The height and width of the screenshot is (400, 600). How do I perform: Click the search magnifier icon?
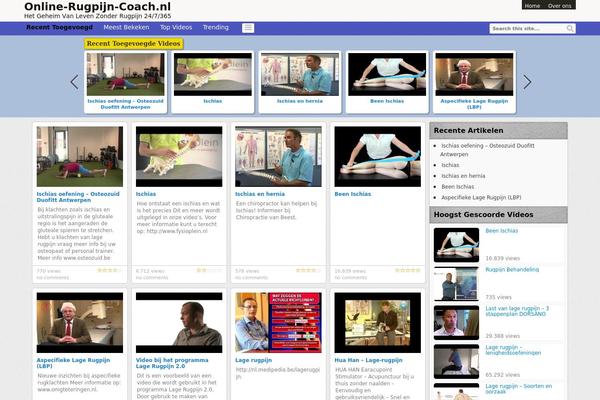570,28
